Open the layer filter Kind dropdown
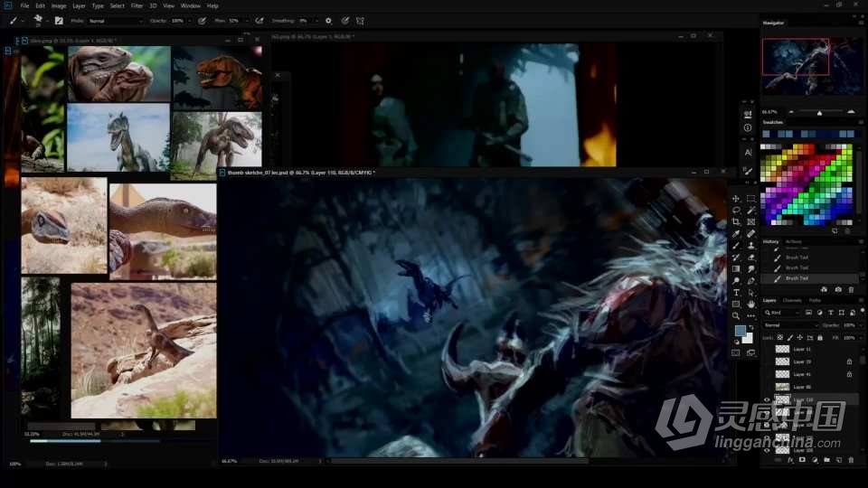The image size is (868, 488). pos(782,313)
